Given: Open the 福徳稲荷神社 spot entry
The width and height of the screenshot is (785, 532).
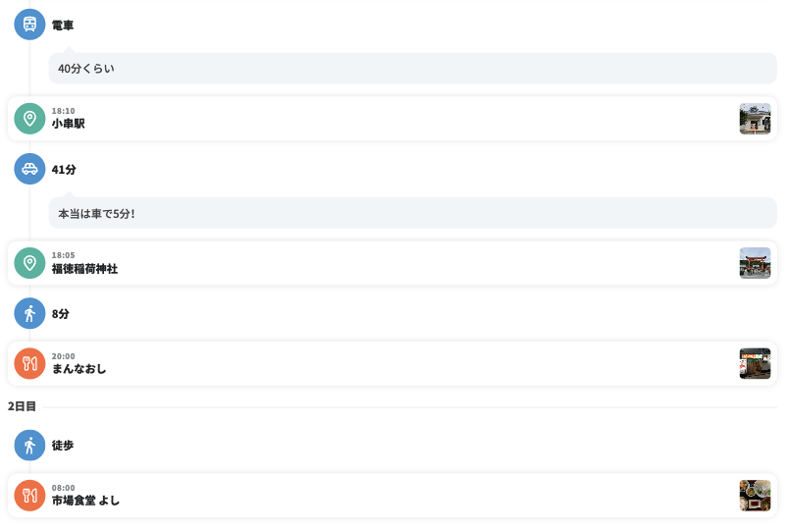Looking at the screenshot, I should (392, 263).
